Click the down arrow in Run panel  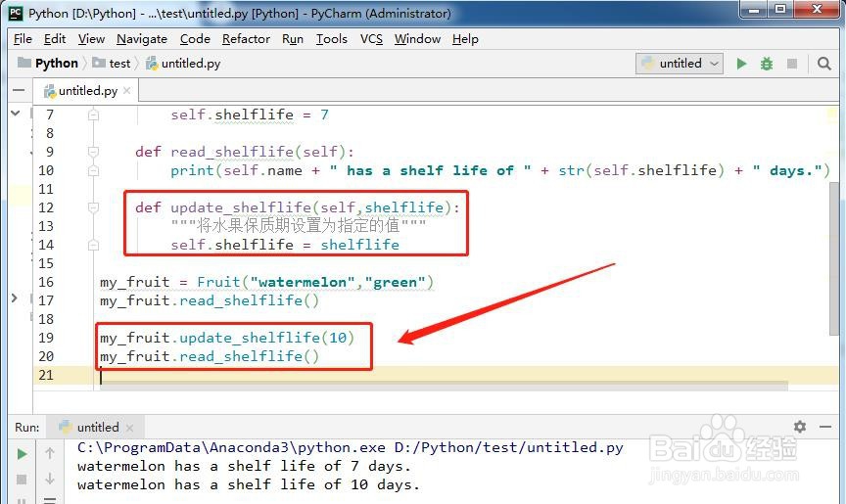tap(50, 479)
